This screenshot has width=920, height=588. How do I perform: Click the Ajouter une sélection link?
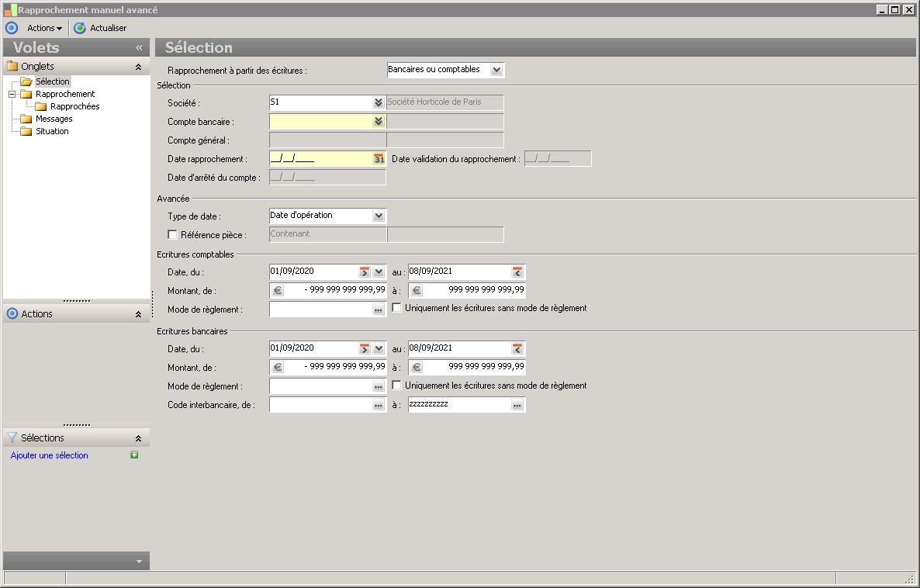pyautogui.click(x=50, y=455)
